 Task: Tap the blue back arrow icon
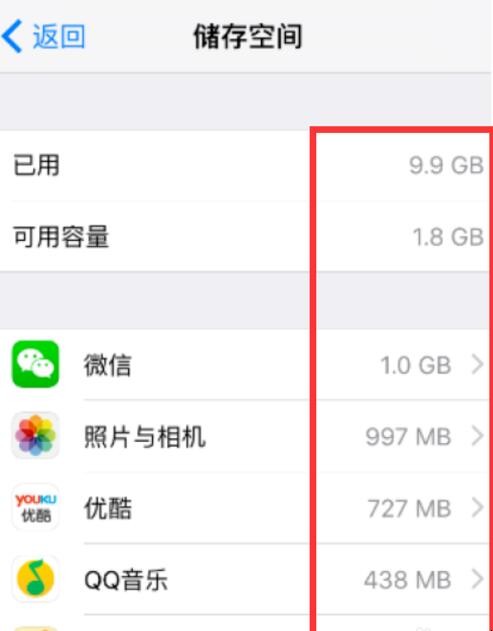12,37
